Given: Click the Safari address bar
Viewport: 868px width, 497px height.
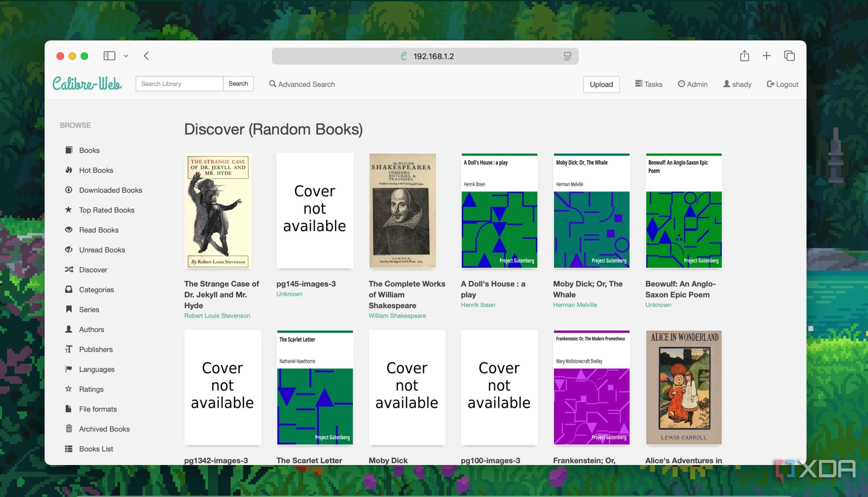Looking at the screenshot, I should 425,56.
